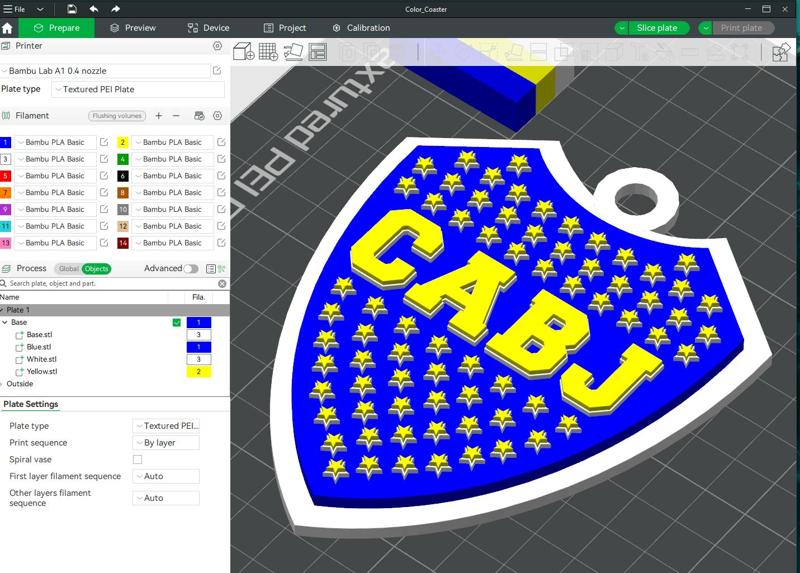Click filament 9 purple color swatch
The width and height of the screenshot is (800, 573).
pos(5,209)
